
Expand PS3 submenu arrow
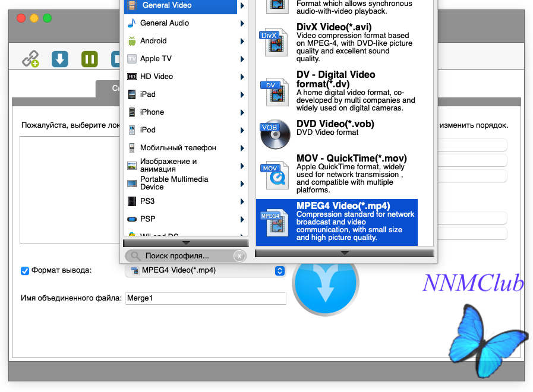click(x=242, y=201)
